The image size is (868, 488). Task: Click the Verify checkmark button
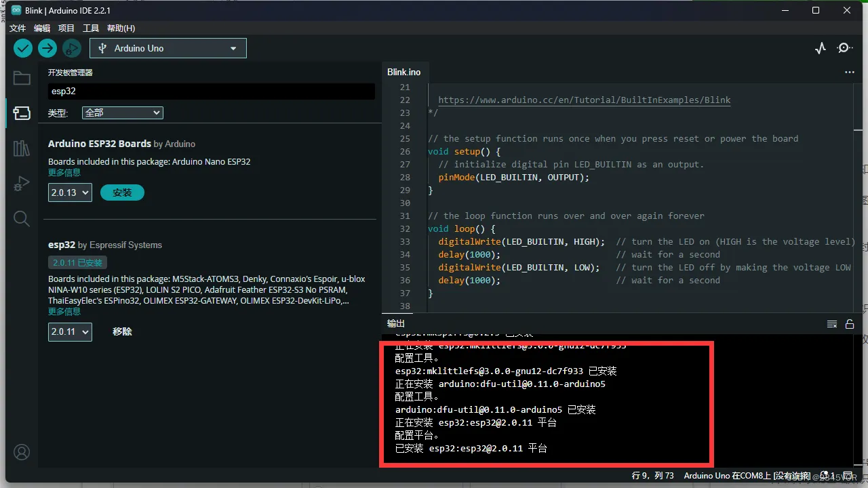[23, 48]
